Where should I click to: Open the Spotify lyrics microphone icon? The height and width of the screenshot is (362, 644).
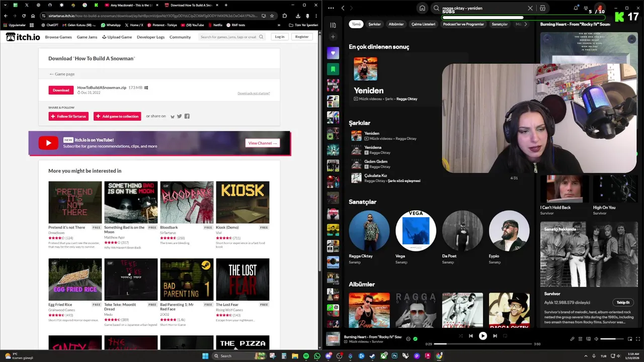[x=572, y=339]
